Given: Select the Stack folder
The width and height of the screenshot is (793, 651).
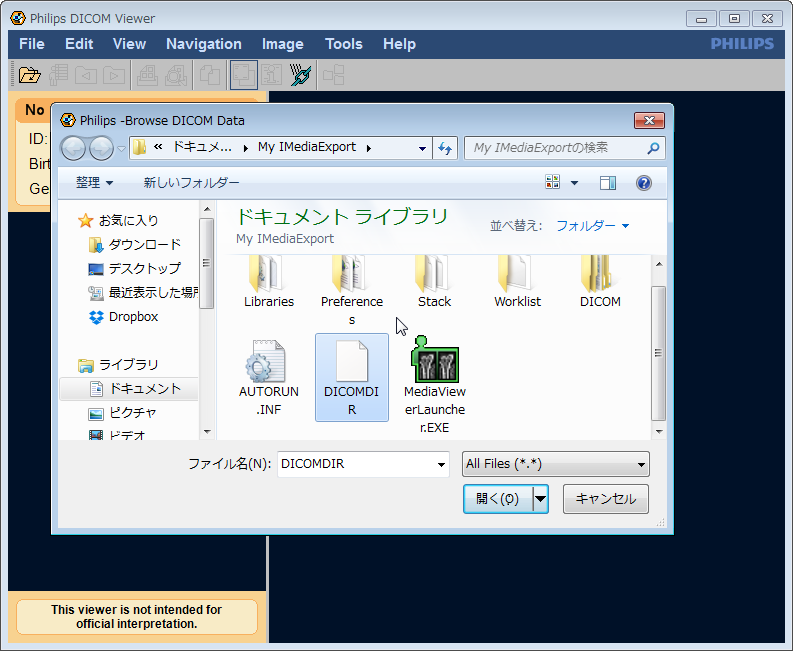Looking at the screenshot, I should pos(434,282).
